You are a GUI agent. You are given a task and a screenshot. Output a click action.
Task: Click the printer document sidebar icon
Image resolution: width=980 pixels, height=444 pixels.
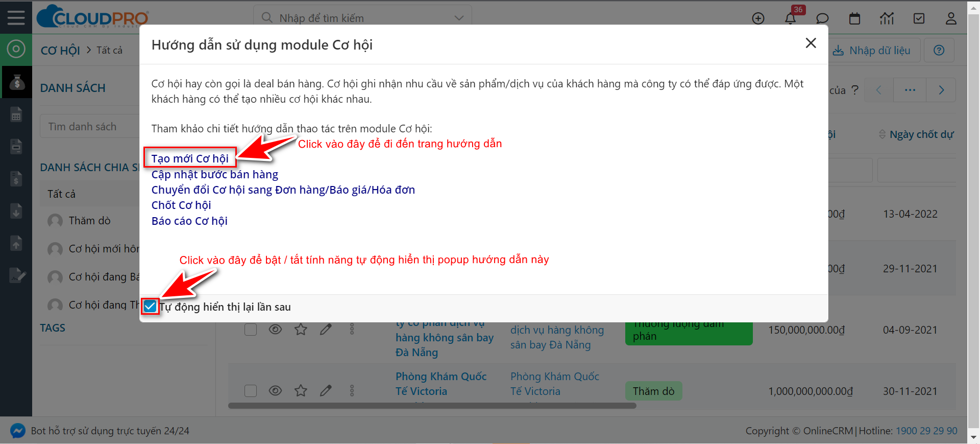coord(16,147)
